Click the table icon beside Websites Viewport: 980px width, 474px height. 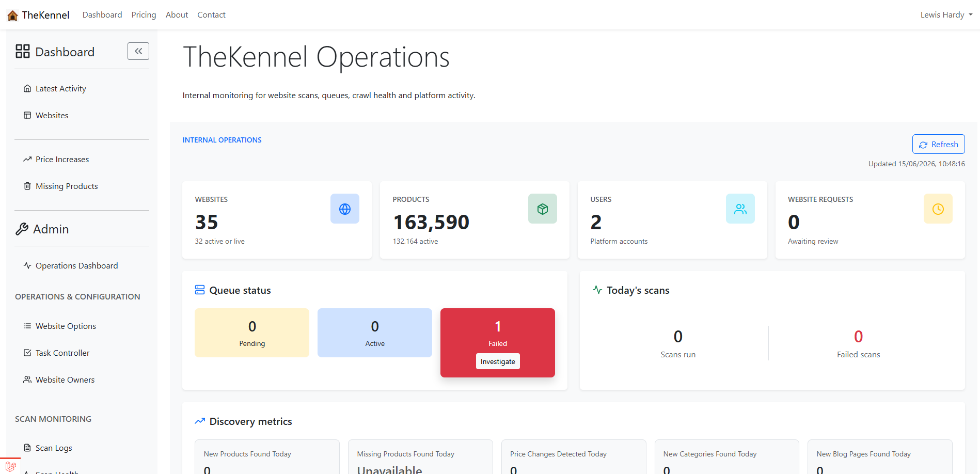(x=27, y=115)
